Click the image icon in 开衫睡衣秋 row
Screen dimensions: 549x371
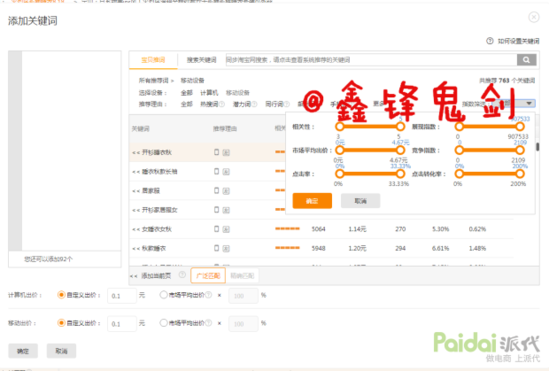(226, 152)
